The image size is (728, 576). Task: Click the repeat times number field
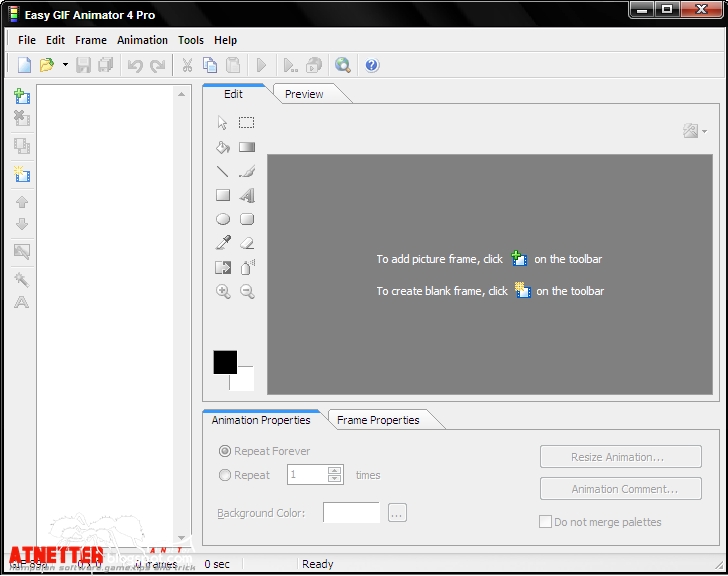pos(307,475)
